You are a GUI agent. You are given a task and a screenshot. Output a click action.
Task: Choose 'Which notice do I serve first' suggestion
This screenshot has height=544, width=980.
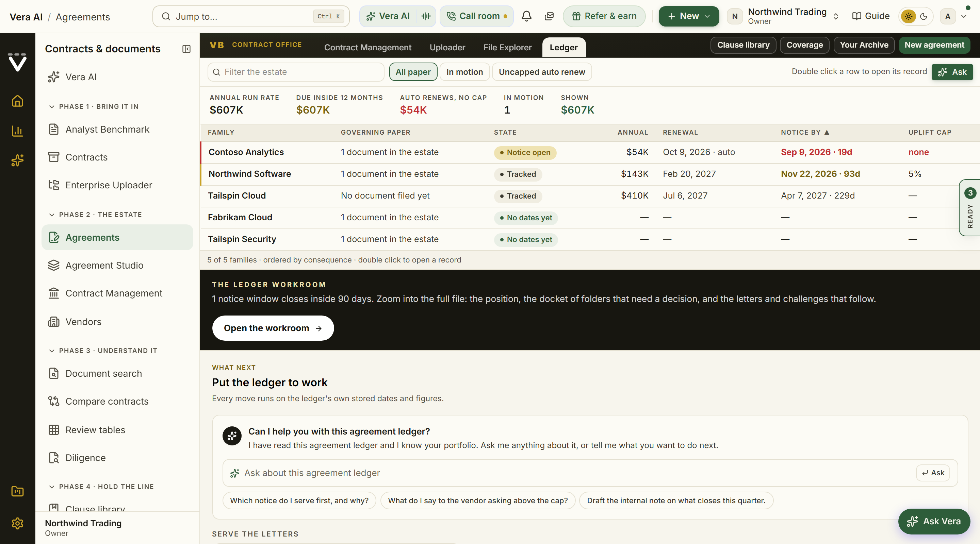point(299,500)
